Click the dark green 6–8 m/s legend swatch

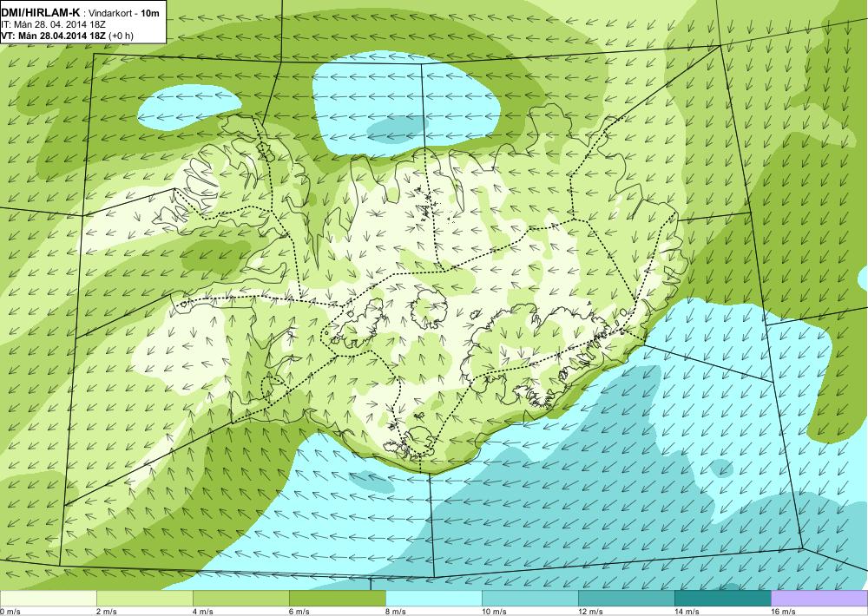tap(337, 599)
